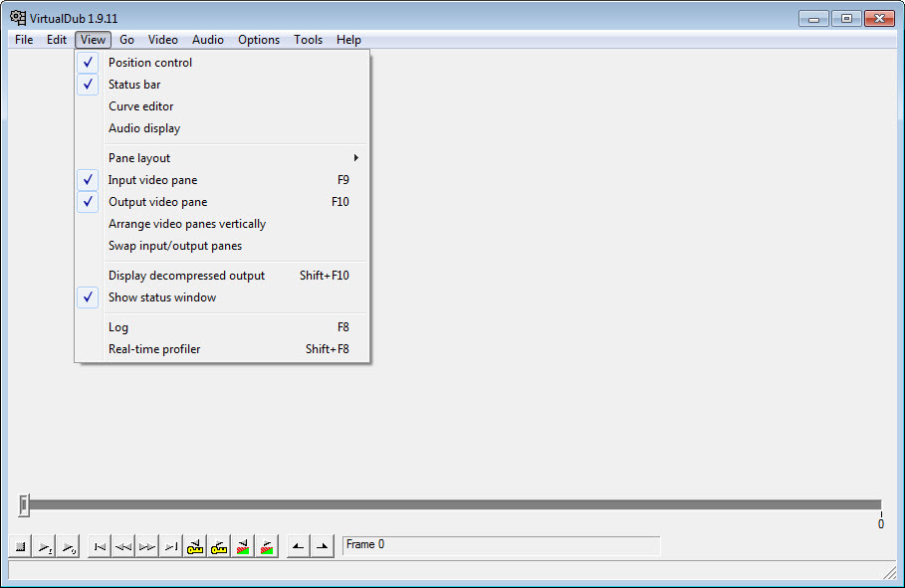This screenshot has height=588, width=905.
Task: Select Arrange video panes vertically
Action: point(222,224)
